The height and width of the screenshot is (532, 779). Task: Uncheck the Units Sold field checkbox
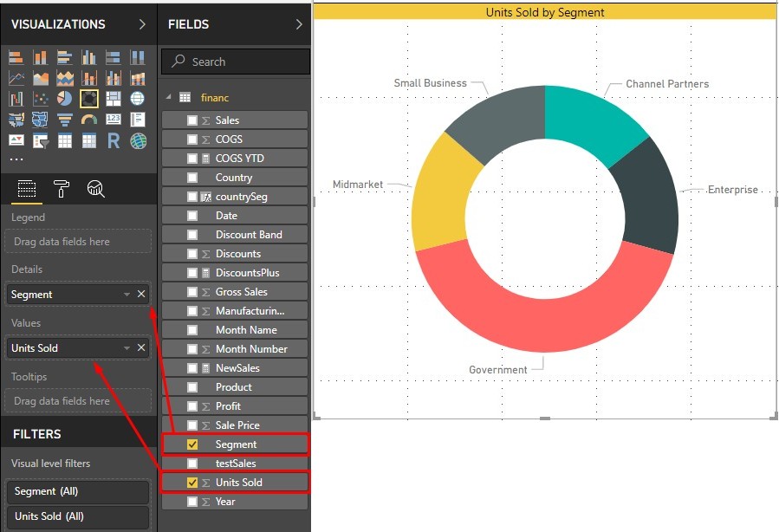(192, 483)
